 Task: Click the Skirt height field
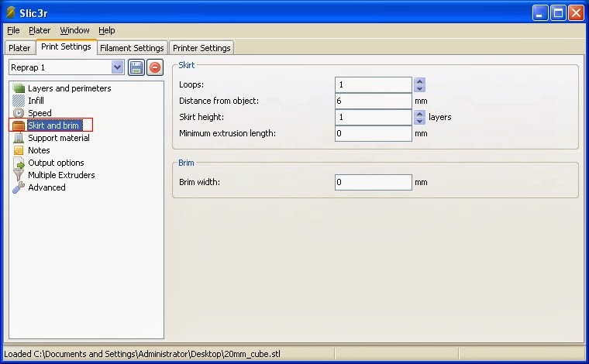coord(374,117)
